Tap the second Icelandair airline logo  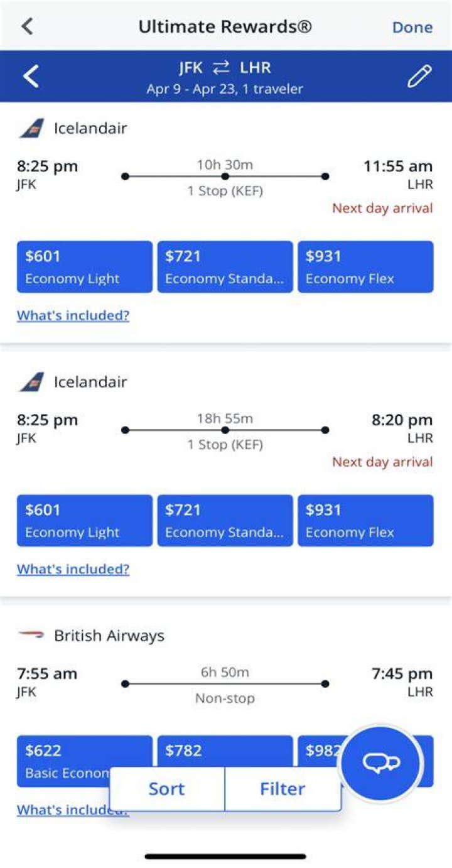coord(31,382)
